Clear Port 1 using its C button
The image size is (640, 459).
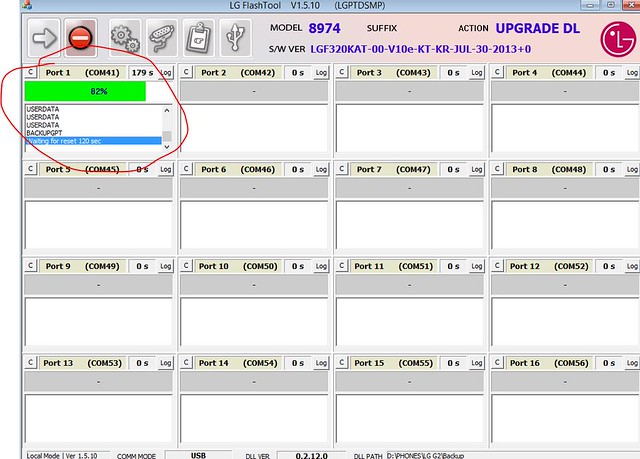coord(30,73)
